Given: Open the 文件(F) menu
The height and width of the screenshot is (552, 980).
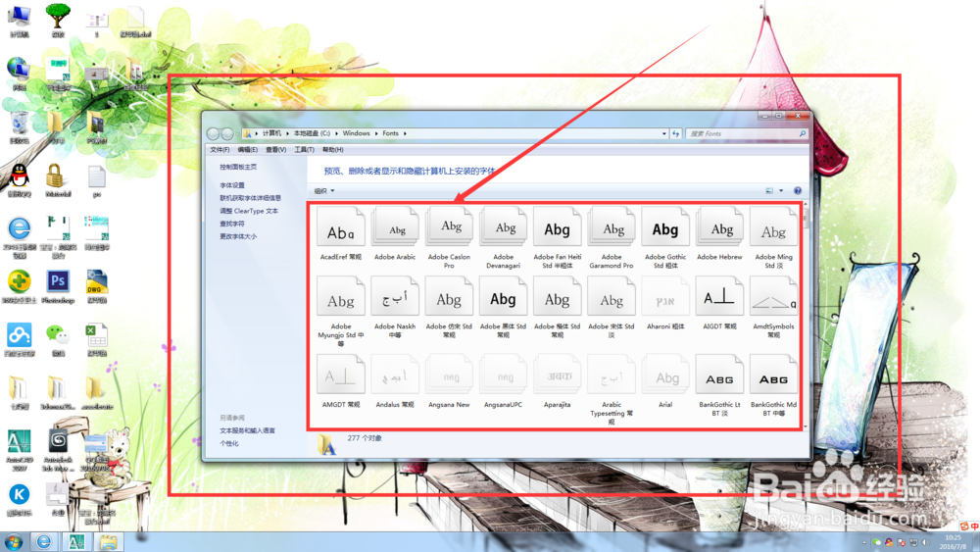Looking at the screenshot, I should pos(220,150).
